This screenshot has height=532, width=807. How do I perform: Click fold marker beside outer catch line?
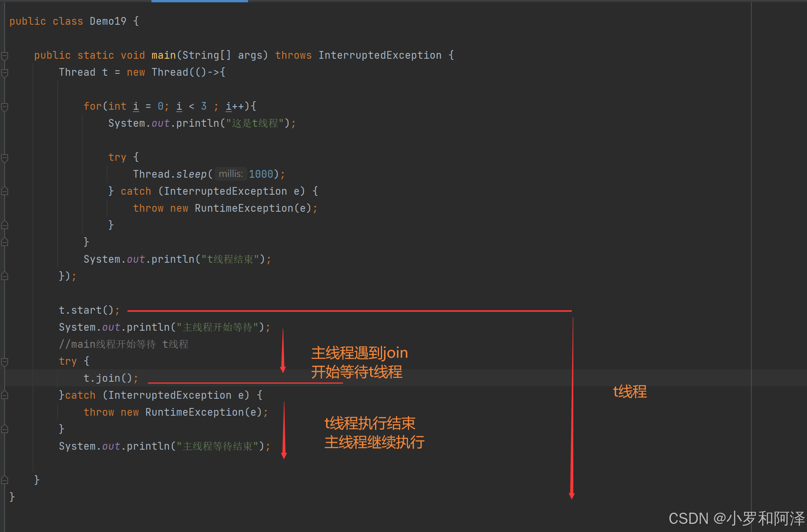(x=5, y=395)
